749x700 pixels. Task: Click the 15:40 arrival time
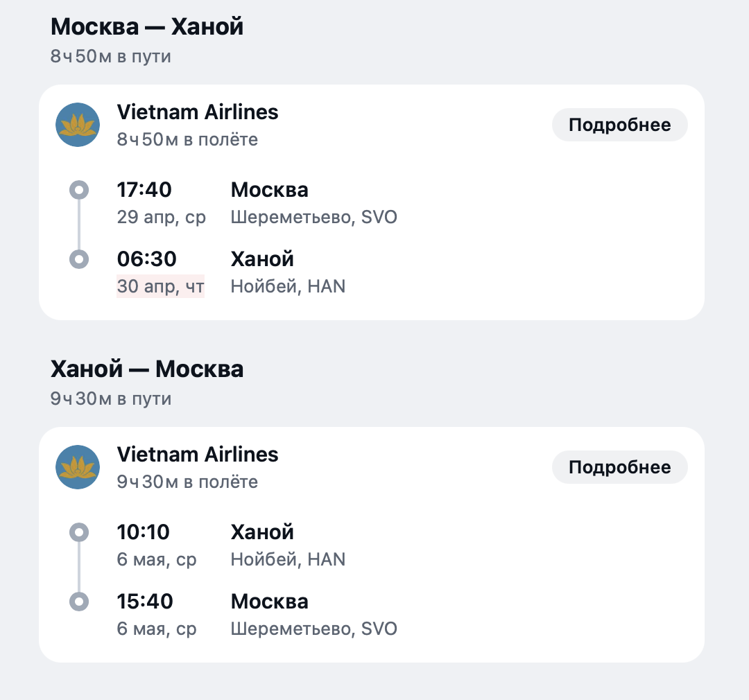pos(145,602)
